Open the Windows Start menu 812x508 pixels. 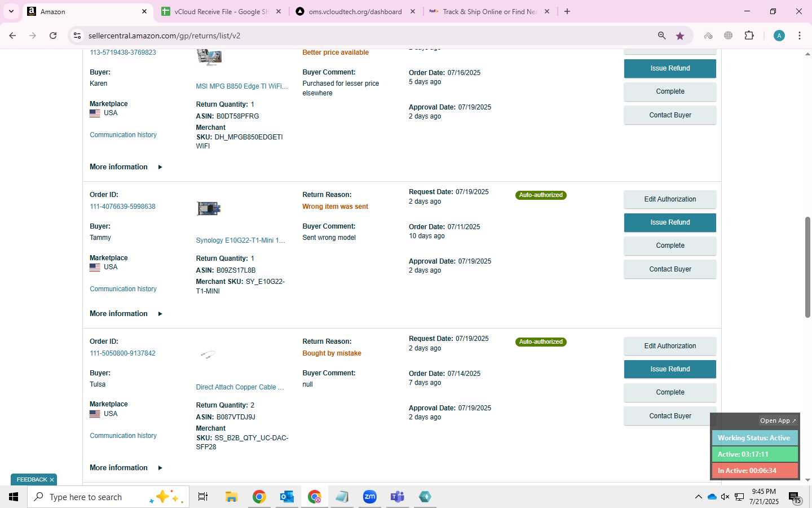click(14, 497)
